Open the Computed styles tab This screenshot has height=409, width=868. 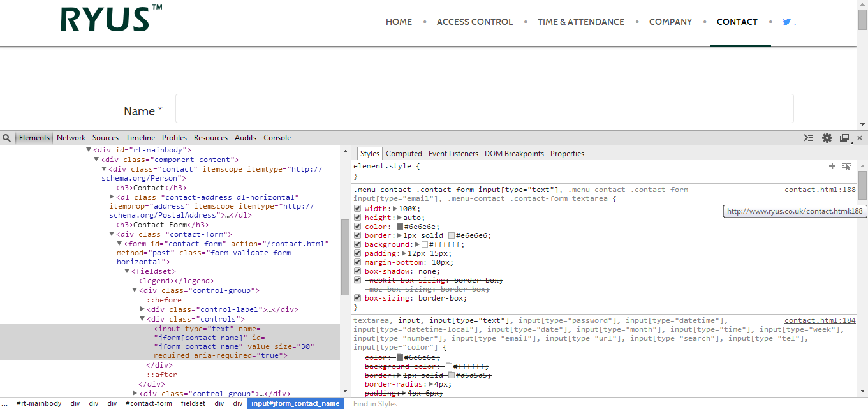click(404, 154)
